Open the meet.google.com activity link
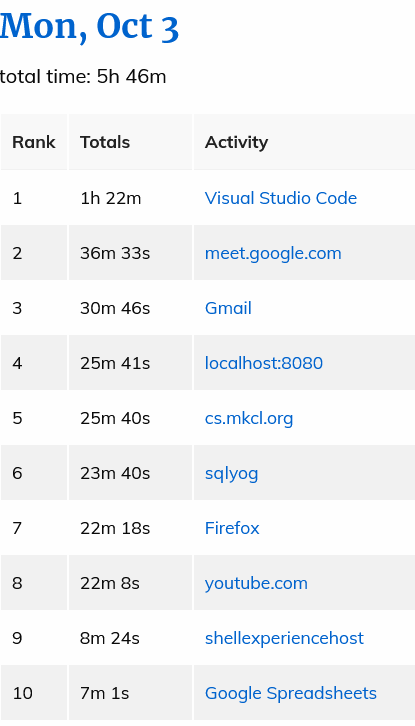 [x=273, y=253]
